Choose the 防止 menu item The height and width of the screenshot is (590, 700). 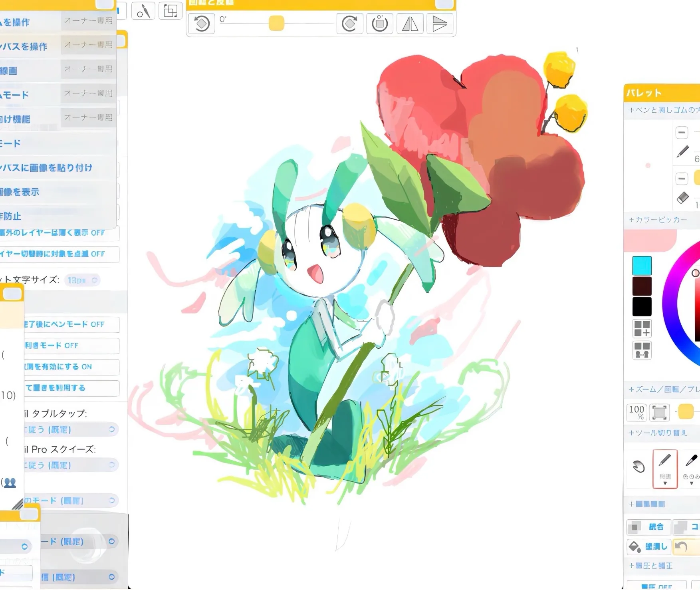point(58,216)
